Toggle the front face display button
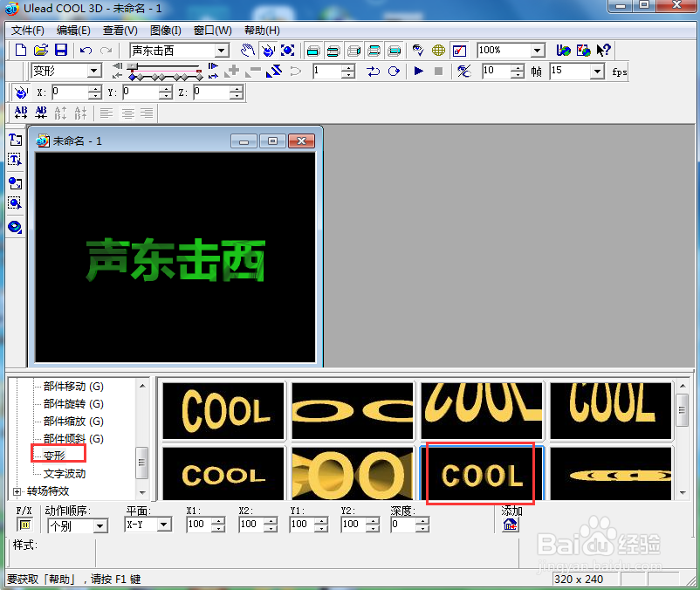This screenshot has width=700, height=590. coord(313,51)
